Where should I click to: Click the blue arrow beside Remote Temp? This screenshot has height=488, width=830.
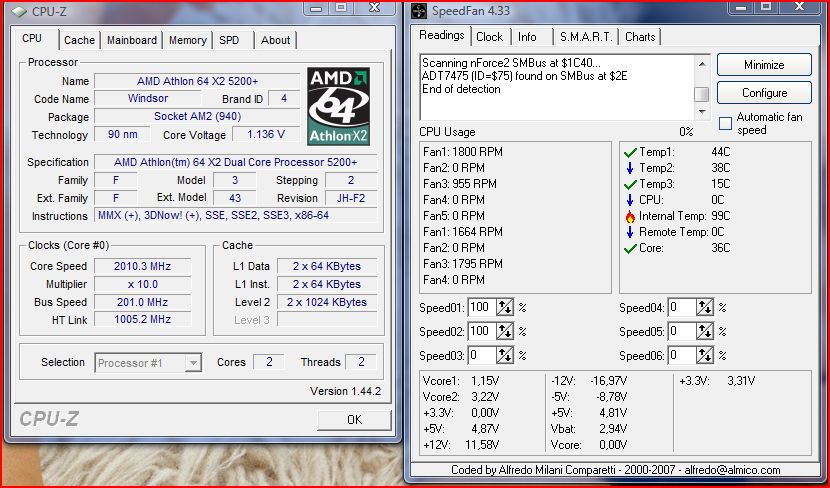(630, 232)
